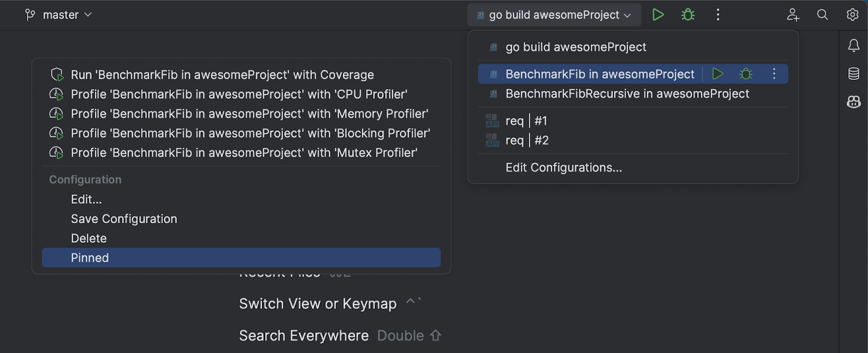Show the Notifications bell panel

click(854, 46)
